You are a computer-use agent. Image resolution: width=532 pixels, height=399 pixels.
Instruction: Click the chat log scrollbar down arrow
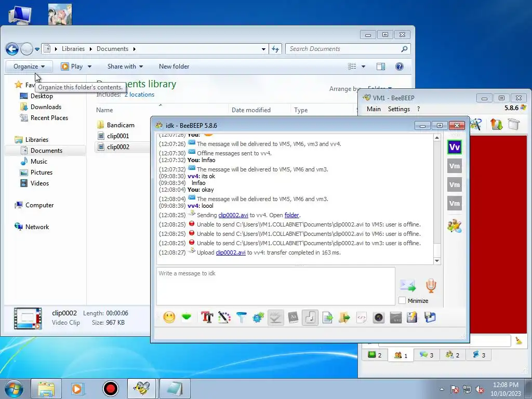click(x=437, y=261)
